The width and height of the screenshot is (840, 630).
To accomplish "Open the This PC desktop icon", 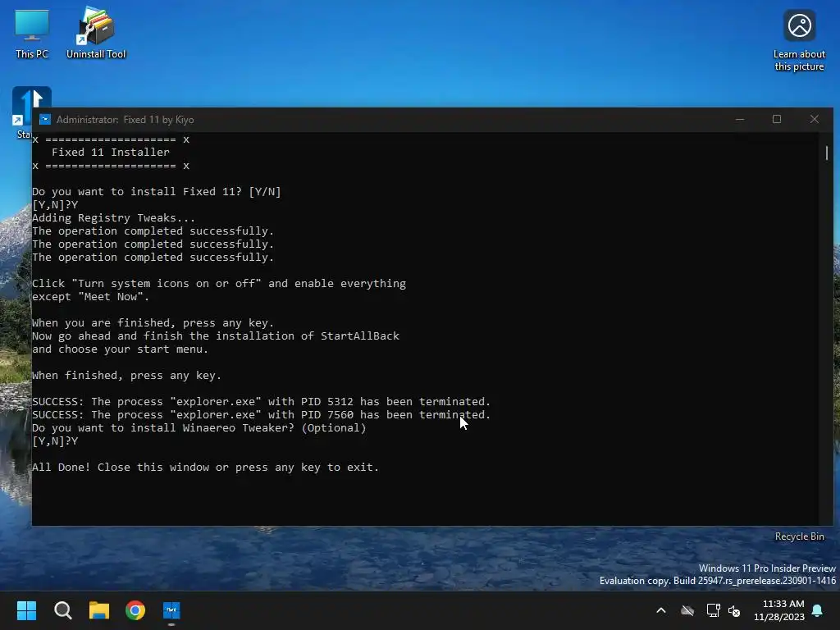I will coord(32,34).
